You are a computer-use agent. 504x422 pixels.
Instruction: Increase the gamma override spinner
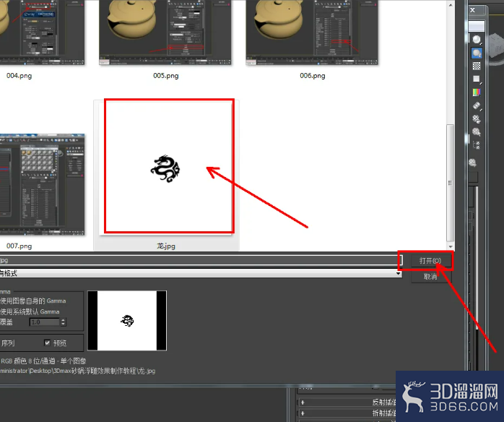pos(64,320)
